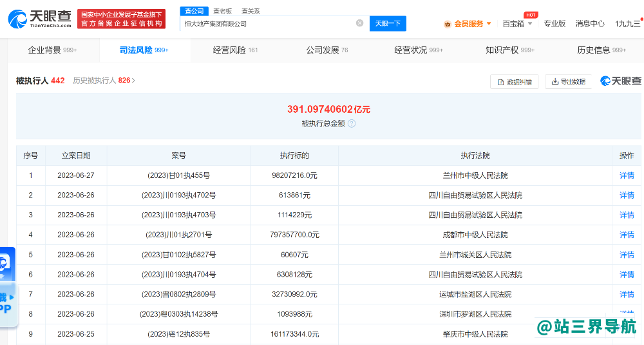Click case number (2023)粤12执835号

point(178,334)
